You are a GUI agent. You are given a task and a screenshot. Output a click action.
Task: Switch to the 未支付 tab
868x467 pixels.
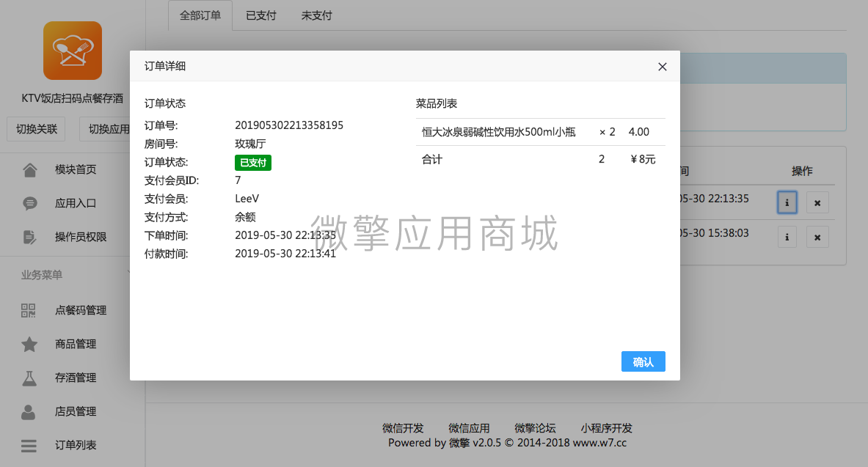tap(317, 15)
